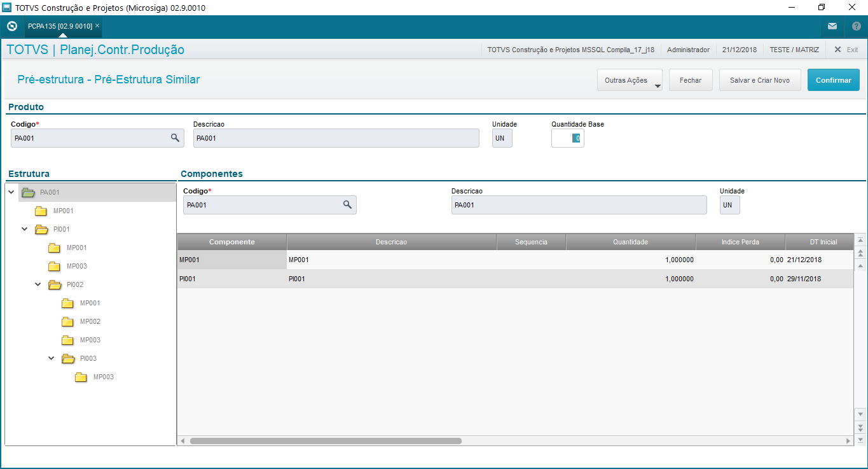Image resolution: width=868 pixels, height=469 pixels.
Task: Select the MP003 label under PI003
Action: [104, 377]
